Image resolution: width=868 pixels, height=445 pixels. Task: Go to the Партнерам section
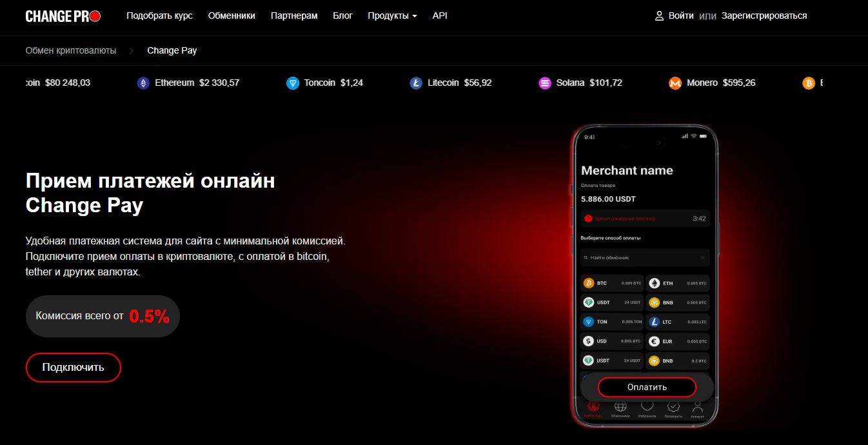coord(294,15)
